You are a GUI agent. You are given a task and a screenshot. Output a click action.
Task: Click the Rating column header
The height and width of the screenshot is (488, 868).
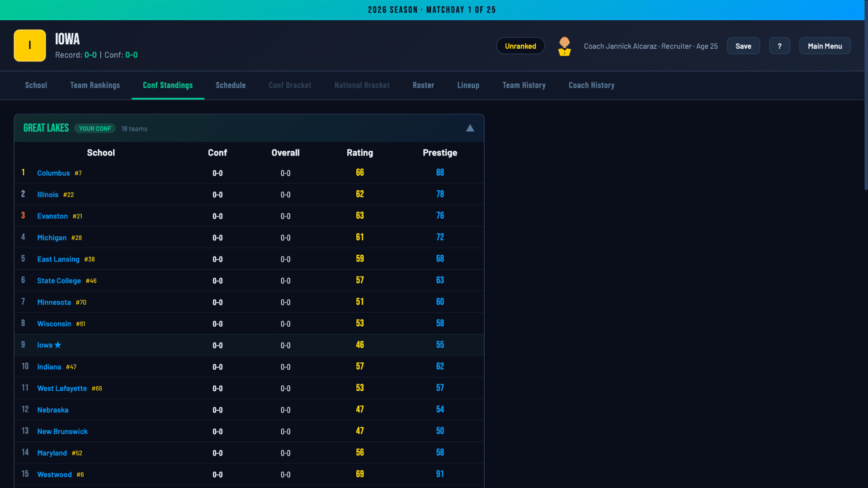point(360,153)
